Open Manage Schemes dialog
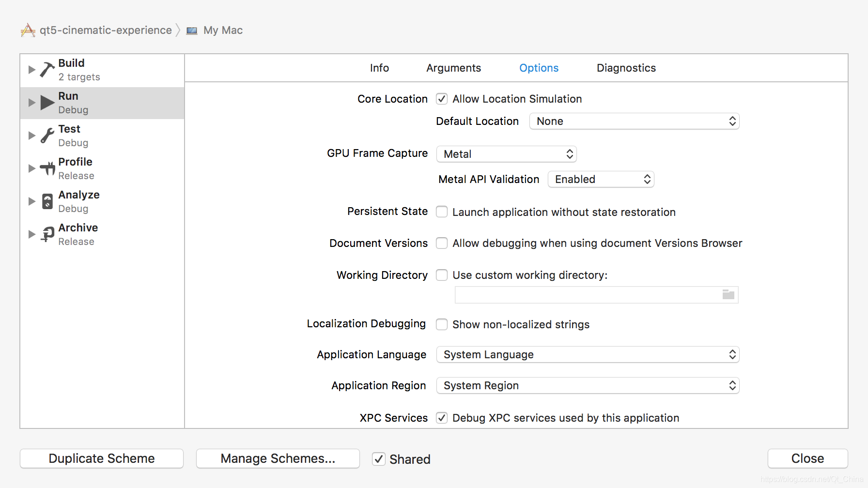This screenshot has height=488, width=868. 278,458
